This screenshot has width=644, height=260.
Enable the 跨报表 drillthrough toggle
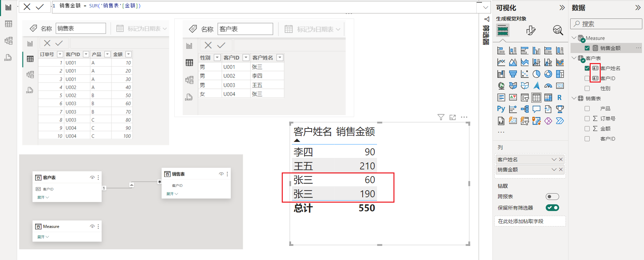[552, 197]
